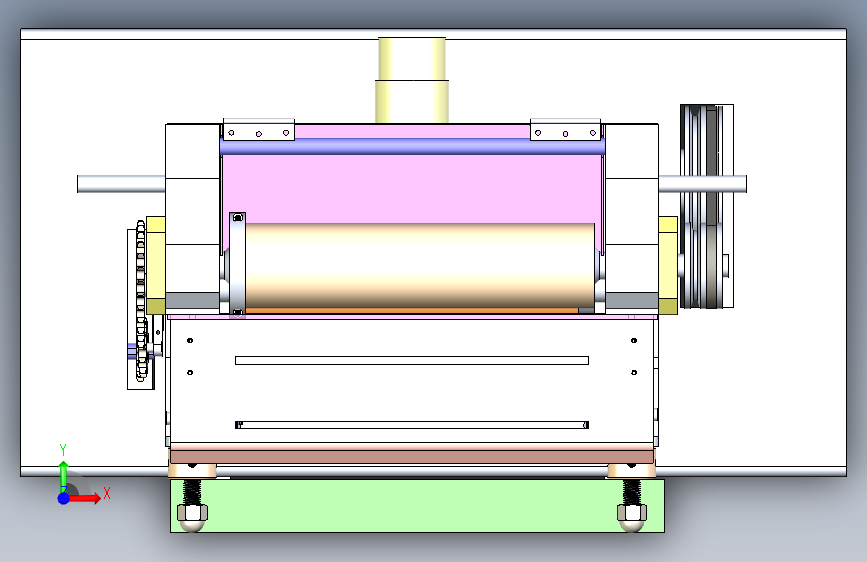
Task: Click the red X axis arrow of the triad
Action: coord(85,498)
